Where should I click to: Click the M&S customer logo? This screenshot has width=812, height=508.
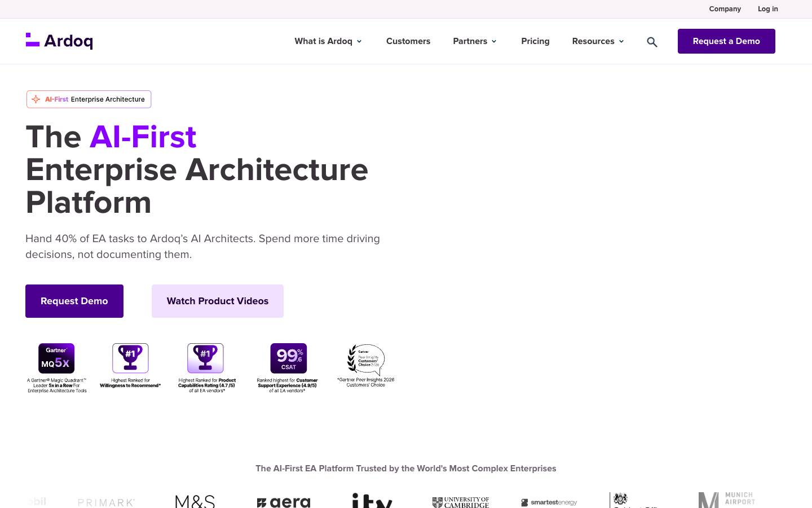(195, 501)
